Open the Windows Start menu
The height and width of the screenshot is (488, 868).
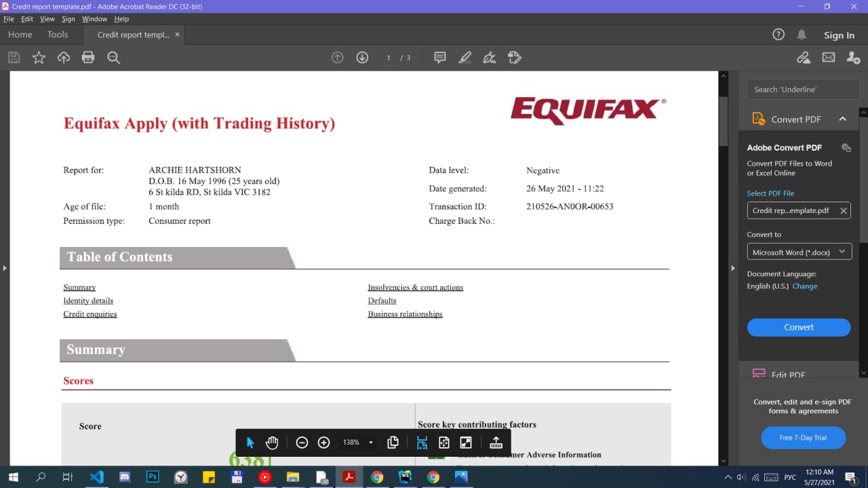click(x=13, y=477)
